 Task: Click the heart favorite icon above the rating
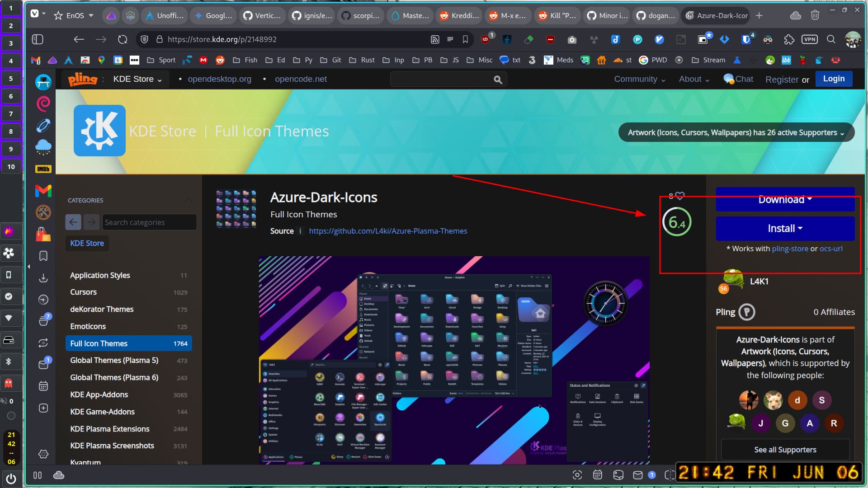[x=679, y=196]
